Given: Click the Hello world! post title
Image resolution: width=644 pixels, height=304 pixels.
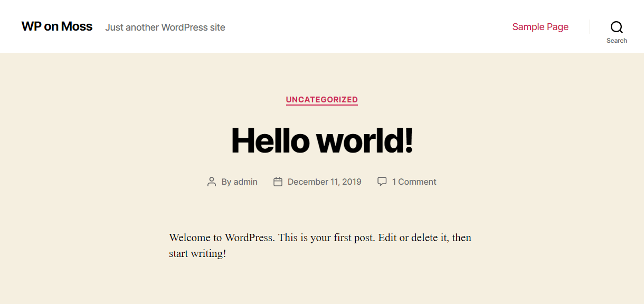Looking at the screenshot, I should tap(322, 140).
